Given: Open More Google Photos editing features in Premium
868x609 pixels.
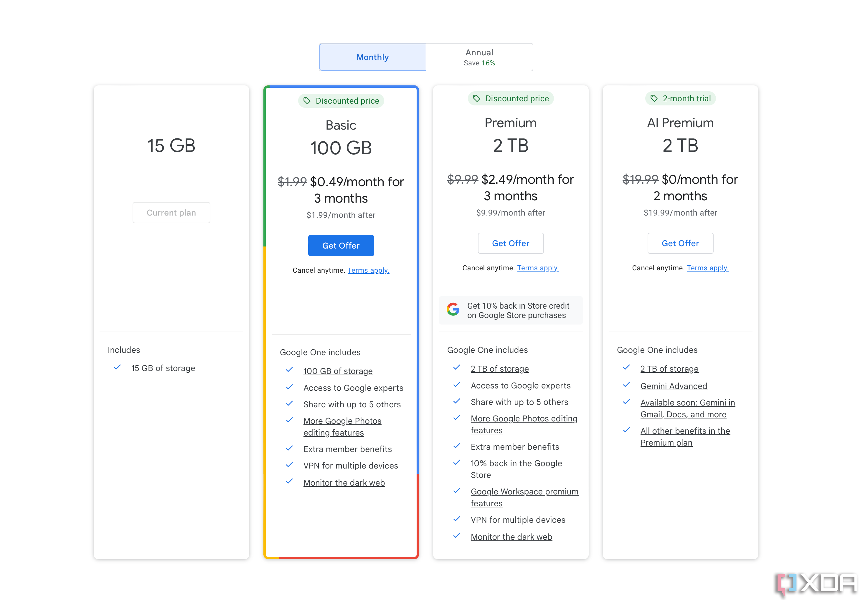Looking at the screenshot, I should click(x=524, y=424).
